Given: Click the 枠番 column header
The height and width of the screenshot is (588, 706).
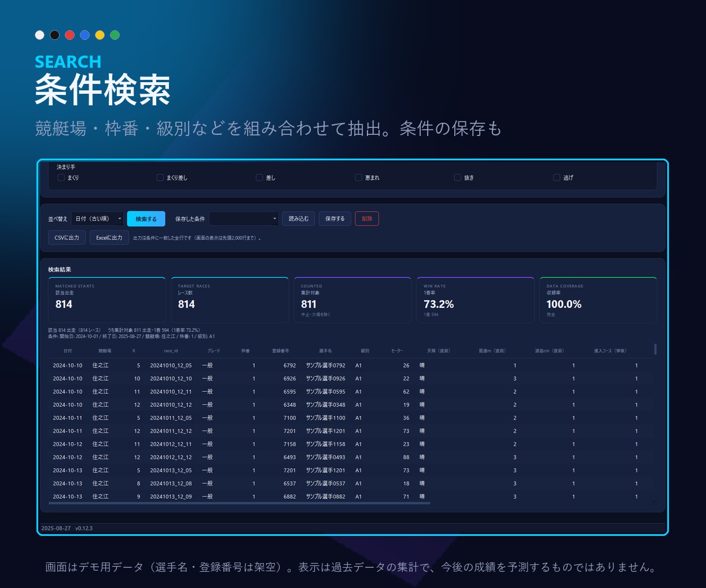Looking at the screenshot, I should click(x=245, y=351).
